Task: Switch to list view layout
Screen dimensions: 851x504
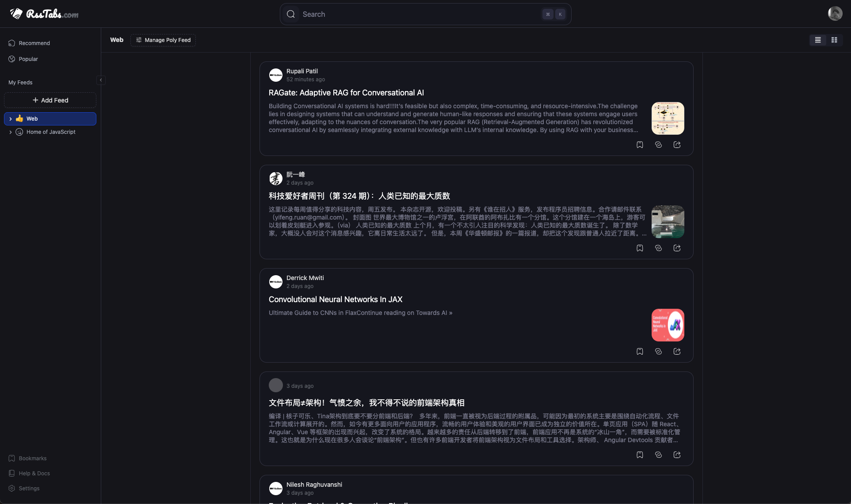Action: [818, 40]
